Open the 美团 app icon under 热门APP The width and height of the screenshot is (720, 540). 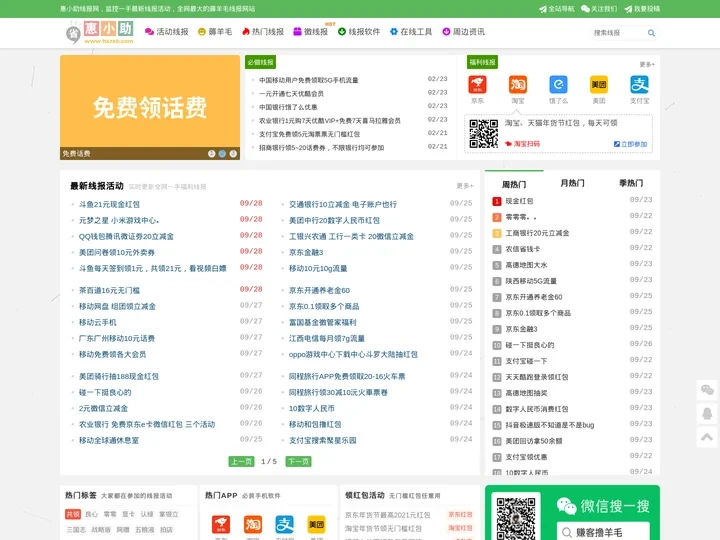316,524
